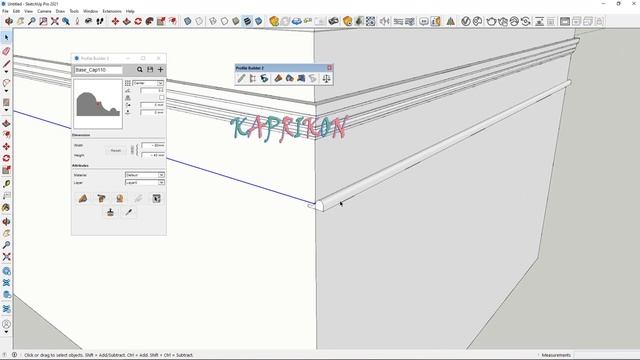Open the Extensions menu
This screenshot has height=360, width=640.
click(112, 11)
